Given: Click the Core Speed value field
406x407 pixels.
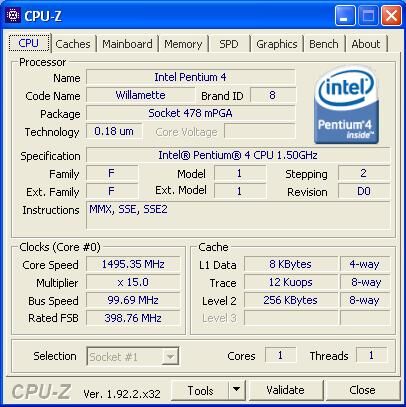Looking at the screenshot, I should point(133,264).
